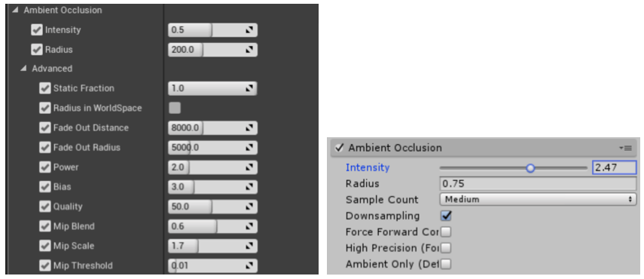Click the Fade Out Distance spinner arrow
This screenshot has width=644, height=279.
pos(249,127)
